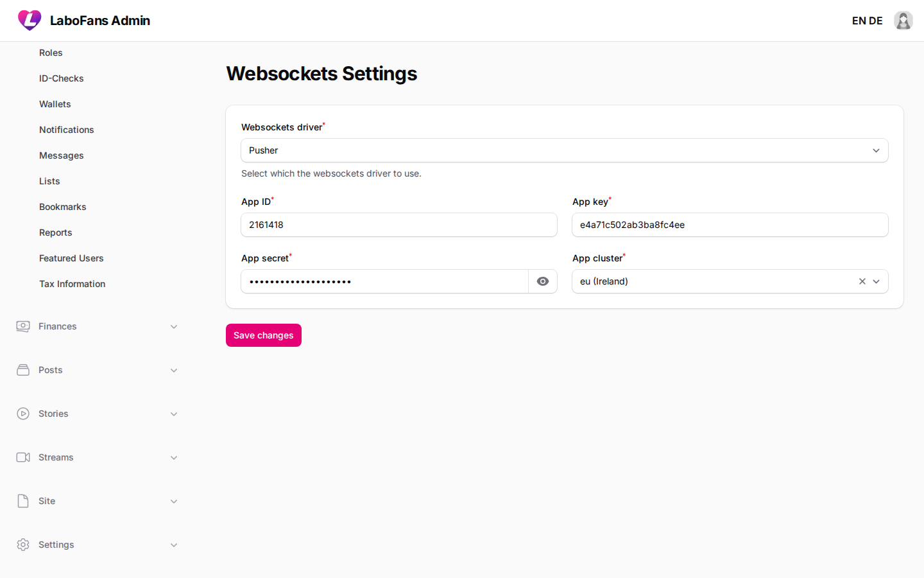Viewport: 924px width, 578px height.
Task: Click the Posts menu label
Action: point(51,370)
